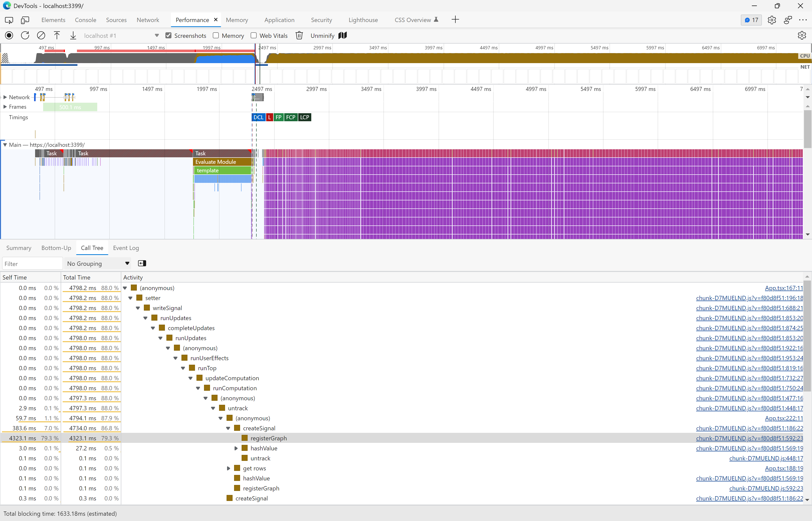Open the feedback people icon near settings
Screen dimensions: 812x521
[788, 20]
